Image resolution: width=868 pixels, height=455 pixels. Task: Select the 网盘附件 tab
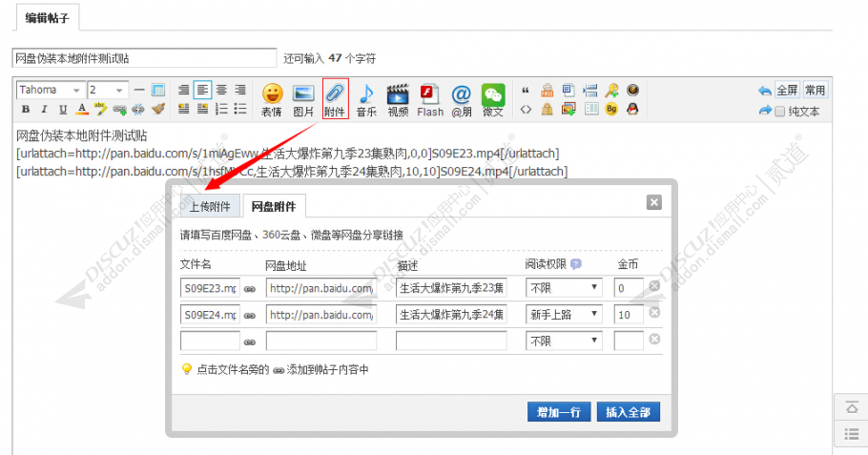[274, 206]
